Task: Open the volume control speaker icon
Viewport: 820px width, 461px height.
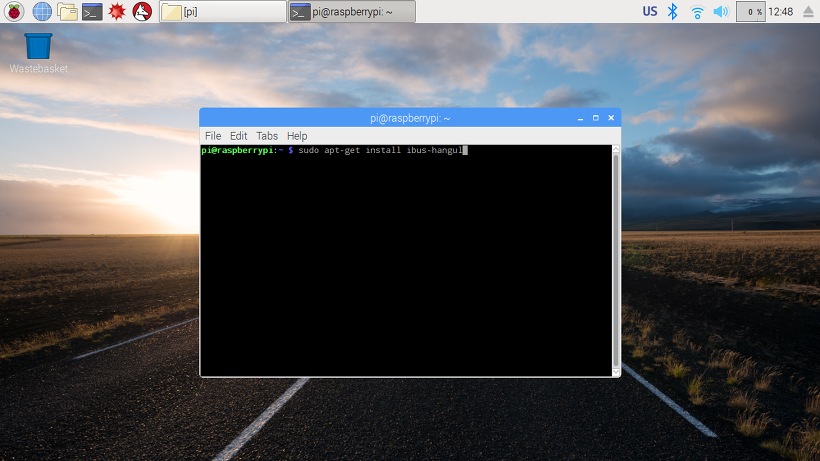Action: click(x=721, y=11)
